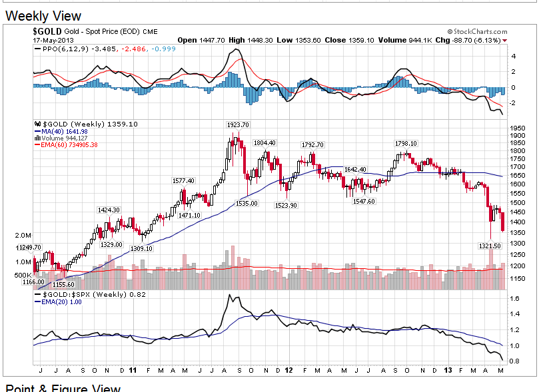The width and height of the screenshot is (539, 392).
Task: Click the date 17-May-2013
Action: coord(53,40)
